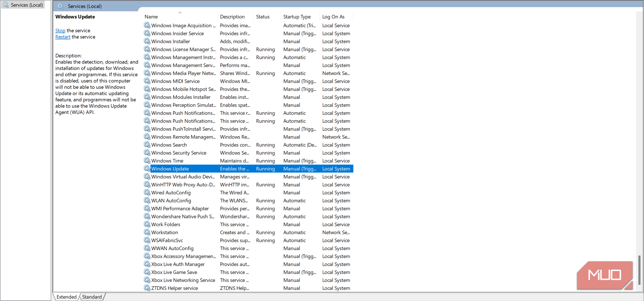644x301 pixels.
Task: Click Windows PushToInstall Servi... entry
Action: tap(183, 129)
